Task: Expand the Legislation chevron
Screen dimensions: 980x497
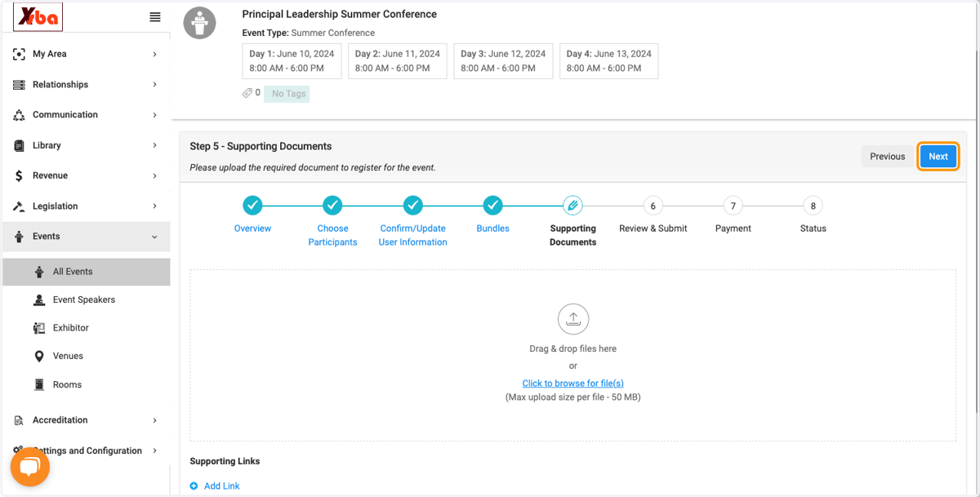Action: [x=155, y=206]
